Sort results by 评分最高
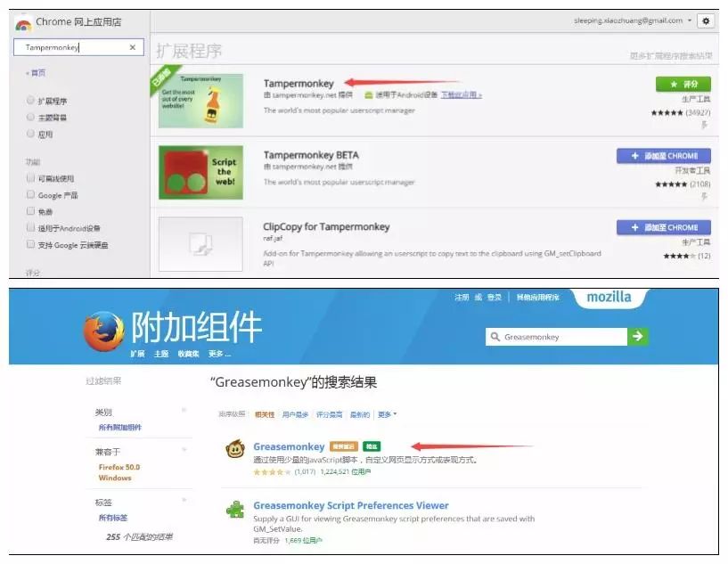This screenshot has height=564, width=728. (x=329, y=414)
